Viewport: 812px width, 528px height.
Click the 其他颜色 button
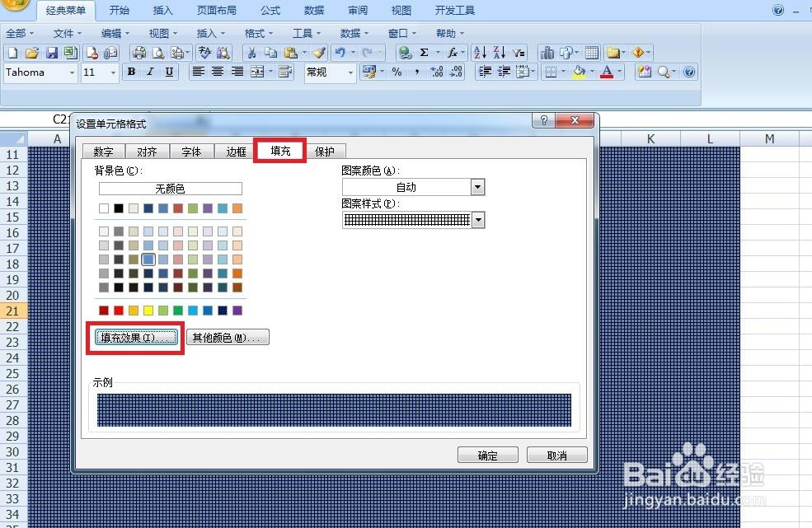pos(228,338)
